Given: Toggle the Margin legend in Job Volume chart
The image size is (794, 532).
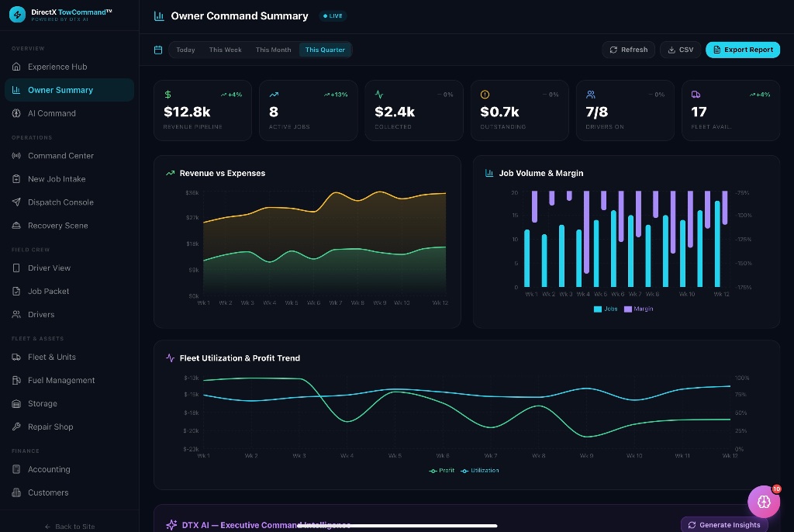Looking at the screenshot, I should [x=639, y=309].
